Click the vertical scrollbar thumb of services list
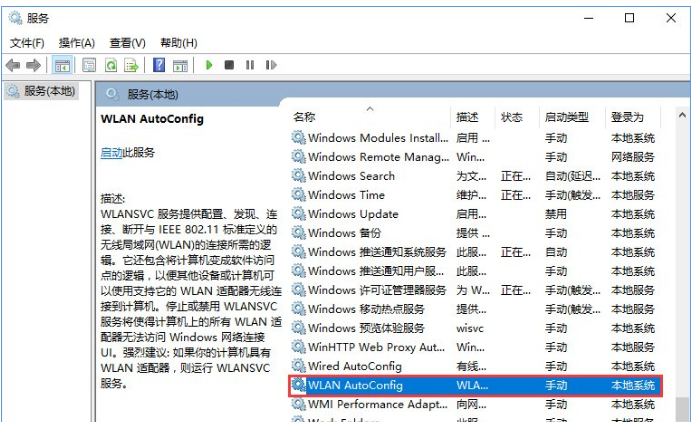The height and width of the screenshot is (422, 691). coord(682,409)
